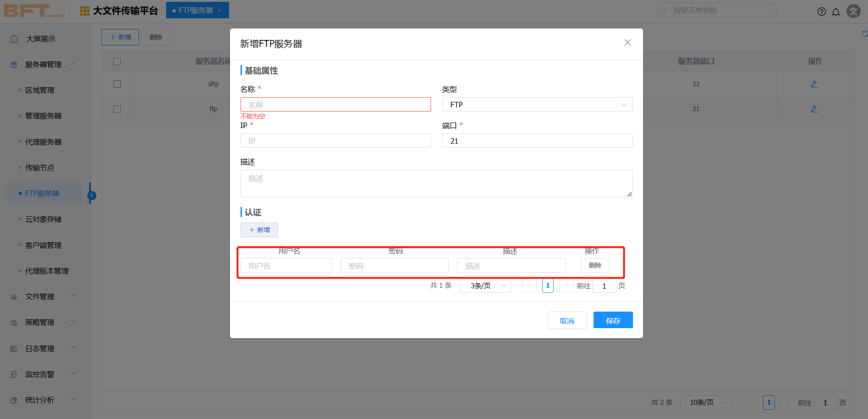Open the 类型 FTP dropdown
The width and height of the screenshot is (868, 419).
(537, 105)
